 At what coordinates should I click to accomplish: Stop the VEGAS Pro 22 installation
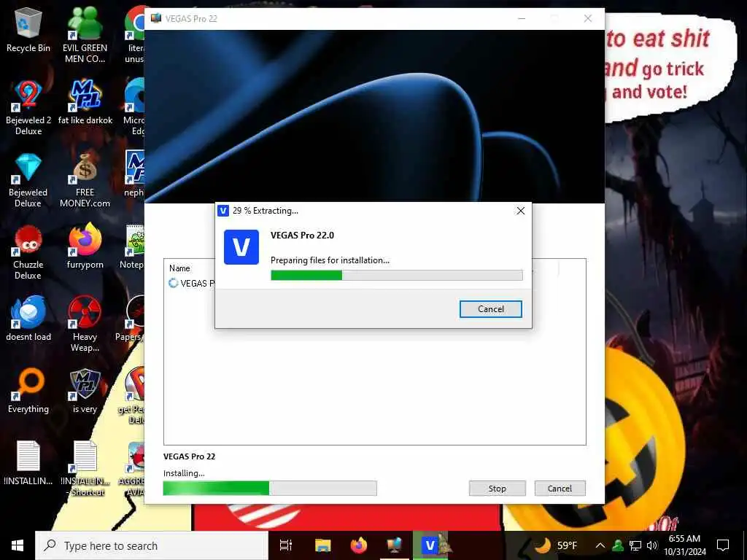[497, 488]
